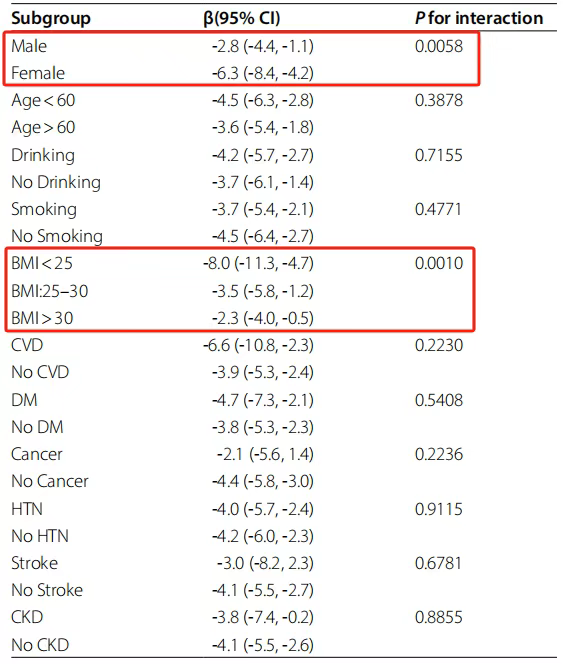Select the Drinking subgroup label

click(x=43, y=155)
